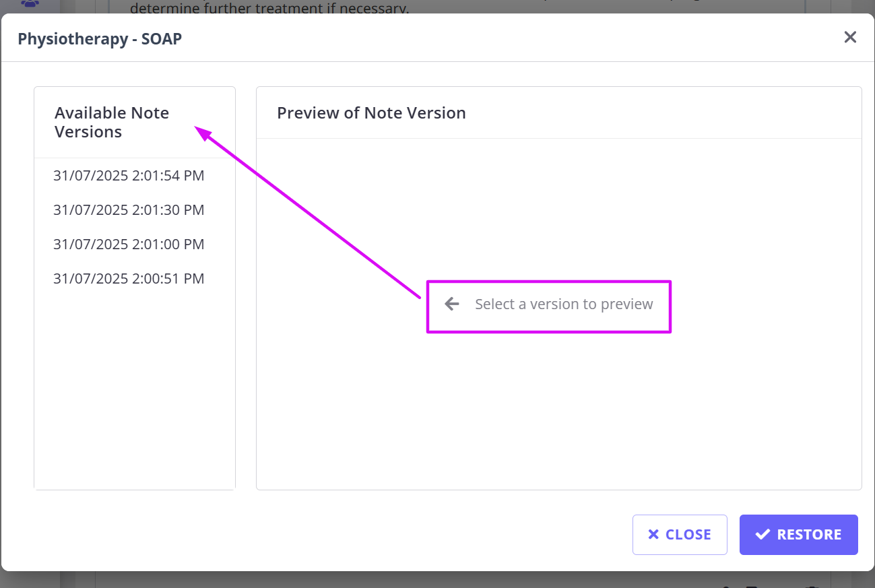The height and width of the screenshot is (588, 875).
Task: Click the background note text about further treatment
Action: click(x=269, y=9)
